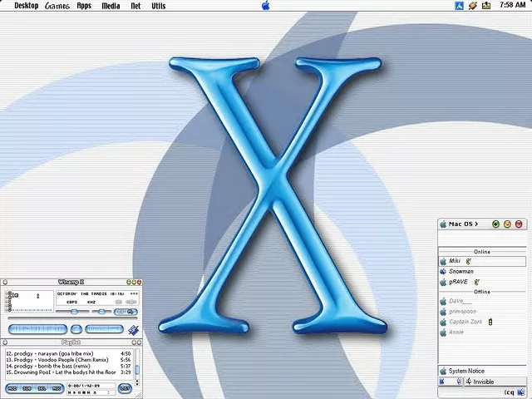Viewport: 532px width, 399px height.
Task: Open the Games menu
Action: (57, 6)
